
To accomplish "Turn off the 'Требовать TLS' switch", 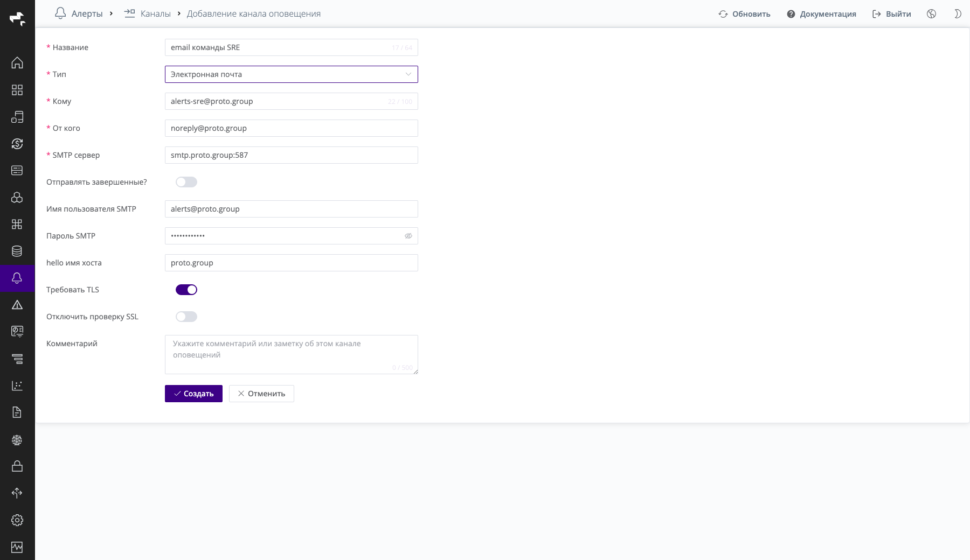I will pyautogui.click(x=186, y=290).
